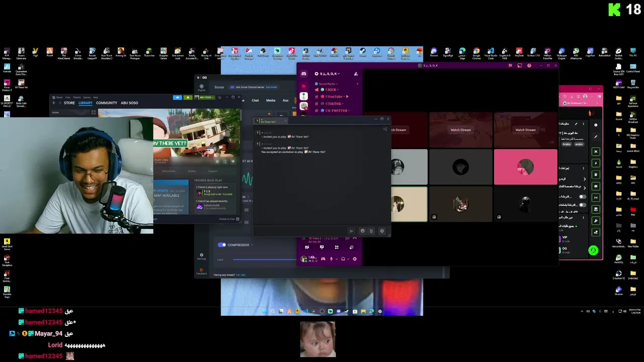Image resolution: width=644 pixels, height=362 pixels.
Task: Open Recycle Bin desktop icon
Action: coord(633,84)
